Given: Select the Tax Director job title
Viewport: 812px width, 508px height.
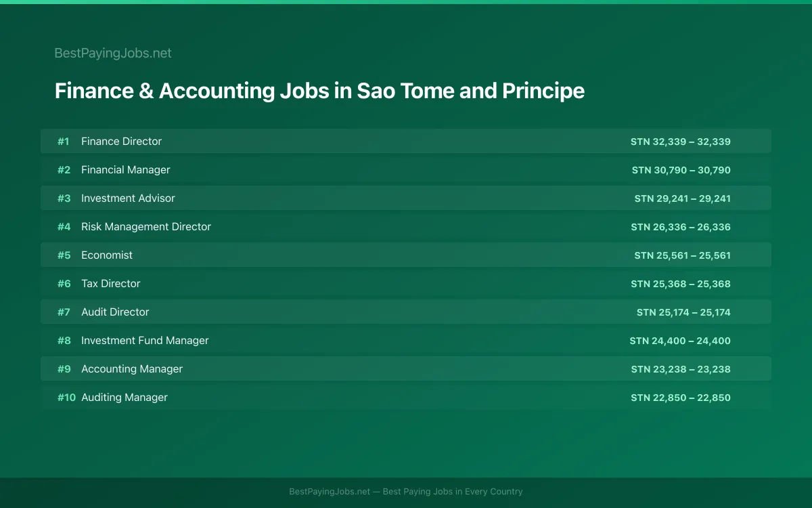Looking at the screenshot, I should [111, 283].
